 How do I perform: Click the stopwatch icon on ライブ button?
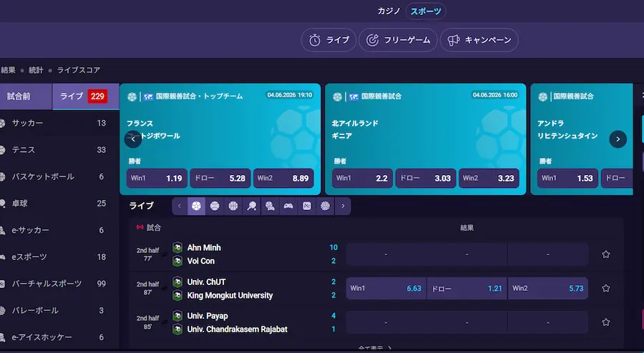pos(315,40)
